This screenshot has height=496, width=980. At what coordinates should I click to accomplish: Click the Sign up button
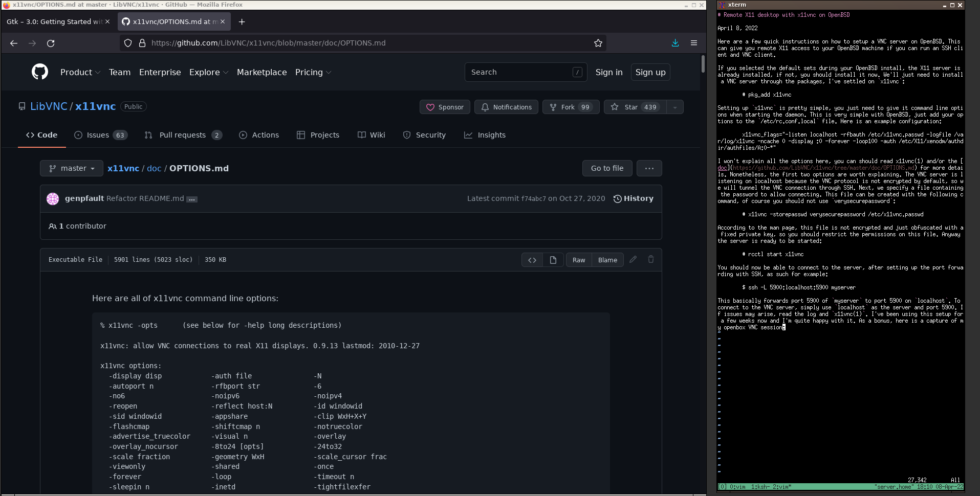point(650,72)
